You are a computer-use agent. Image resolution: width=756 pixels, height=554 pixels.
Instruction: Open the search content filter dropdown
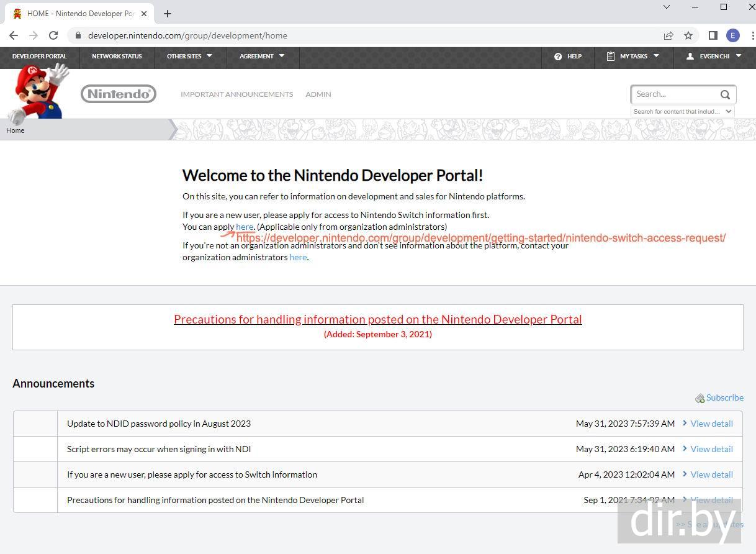[x=682, y=112]
